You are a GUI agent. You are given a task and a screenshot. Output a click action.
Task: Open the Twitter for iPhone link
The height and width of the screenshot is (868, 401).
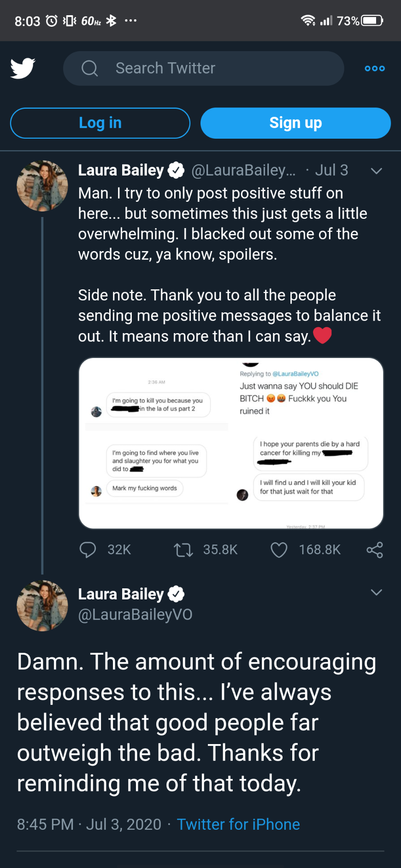[x=238, y=824]
